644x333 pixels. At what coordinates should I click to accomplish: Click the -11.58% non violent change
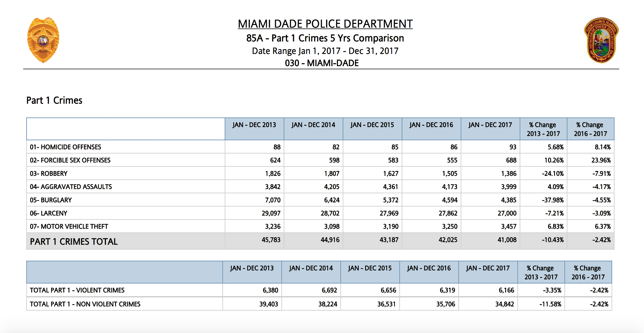(550, 304)
